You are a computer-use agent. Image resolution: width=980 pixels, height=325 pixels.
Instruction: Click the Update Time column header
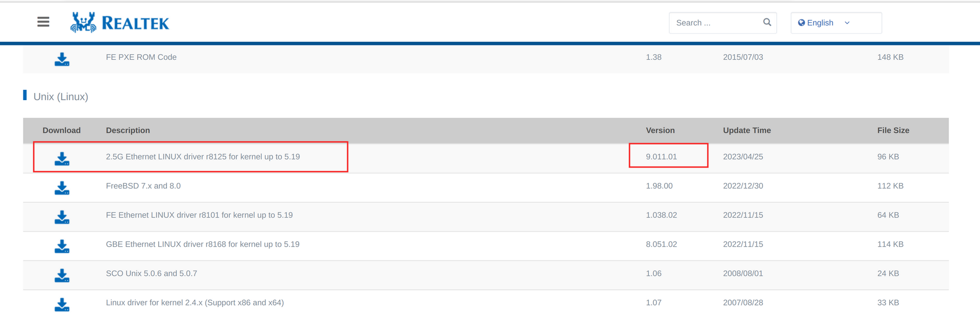coord(747,130)
